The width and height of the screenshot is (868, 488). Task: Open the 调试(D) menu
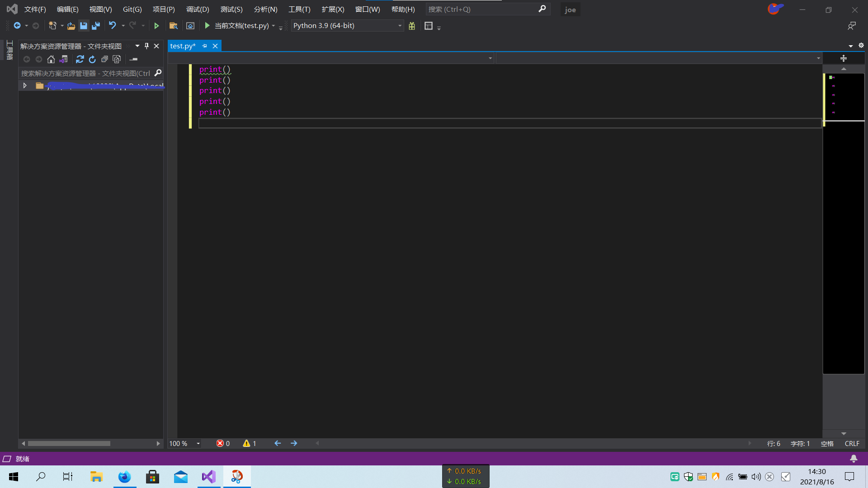[x=198, y=9]
